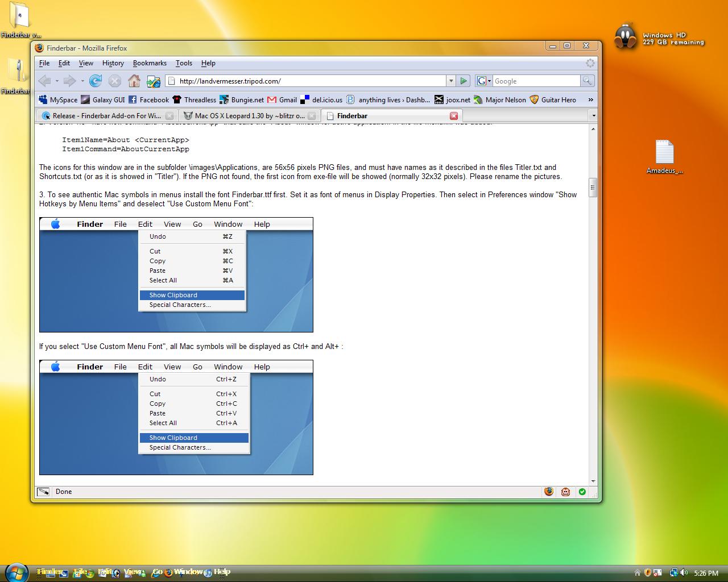Show more bookmarks with the chevron

tap(590, 99)
